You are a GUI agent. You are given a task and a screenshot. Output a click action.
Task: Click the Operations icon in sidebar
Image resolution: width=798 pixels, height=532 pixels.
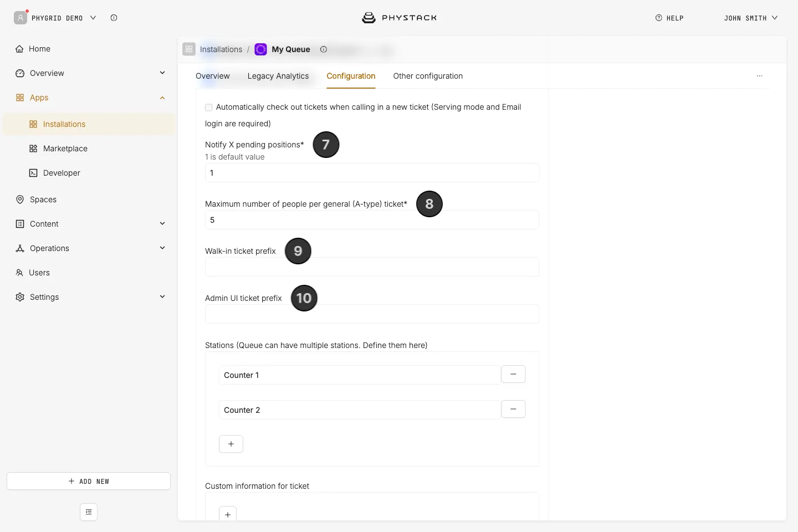click(x=20, y=248)
